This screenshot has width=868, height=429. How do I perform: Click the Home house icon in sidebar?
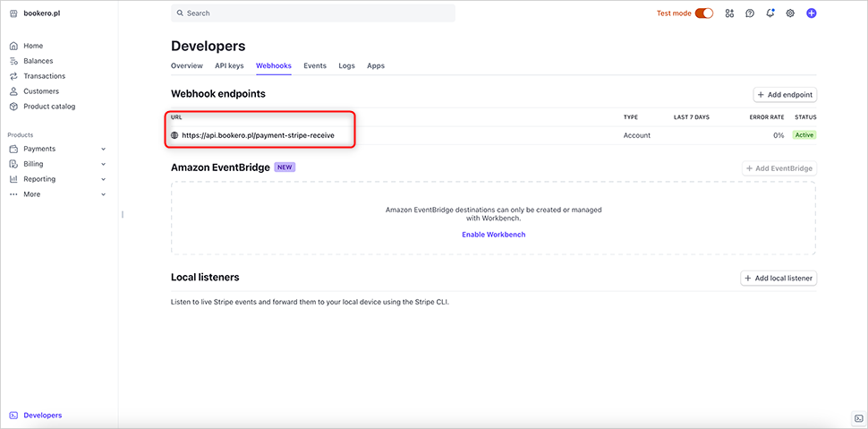[13, 46]
